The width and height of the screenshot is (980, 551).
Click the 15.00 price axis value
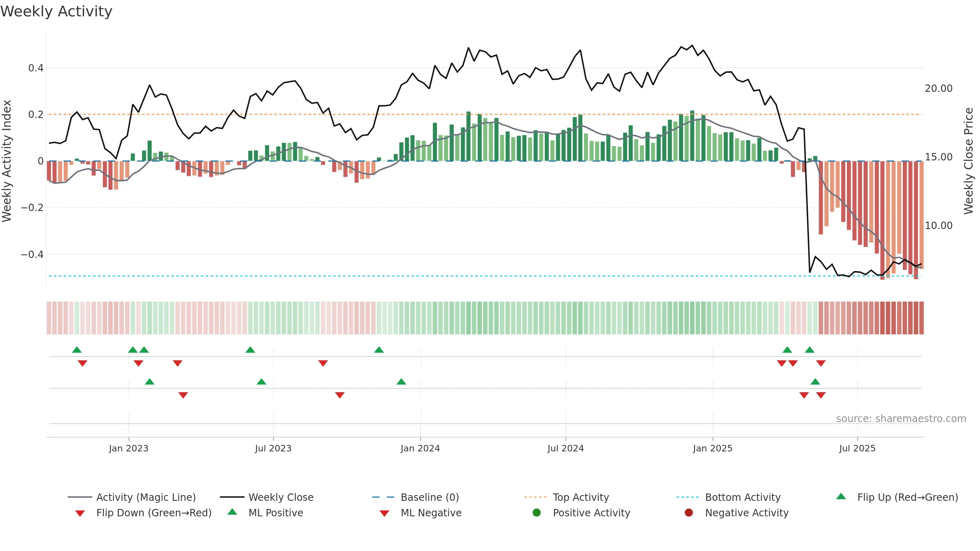click(938, 157)
